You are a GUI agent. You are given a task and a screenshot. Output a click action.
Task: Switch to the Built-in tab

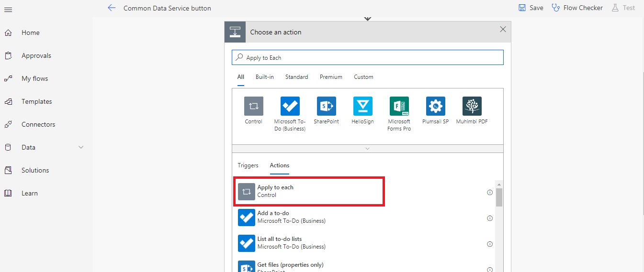pyautogui.click(x=265, y=77)
